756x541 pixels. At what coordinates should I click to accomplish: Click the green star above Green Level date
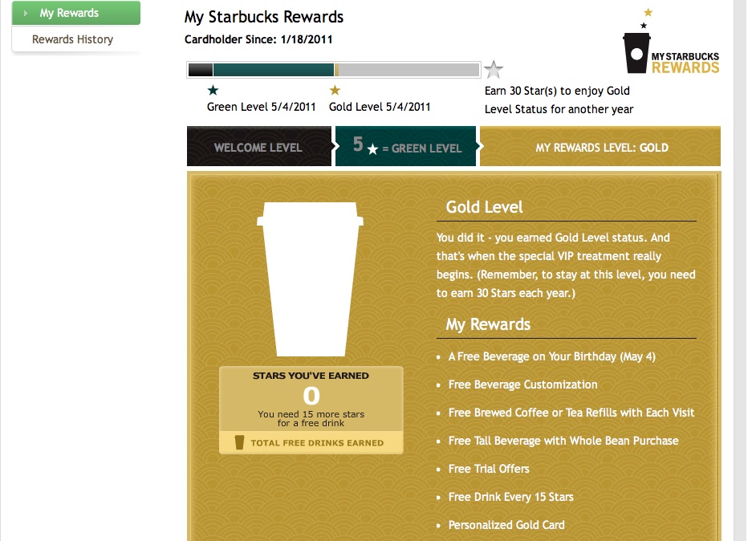click(x=213, y=90)
